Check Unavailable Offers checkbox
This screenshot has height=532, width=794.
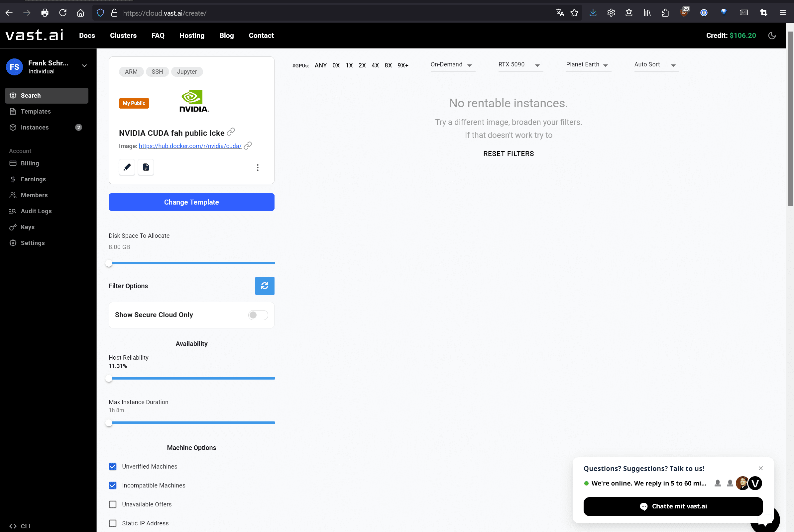[113, 504]
